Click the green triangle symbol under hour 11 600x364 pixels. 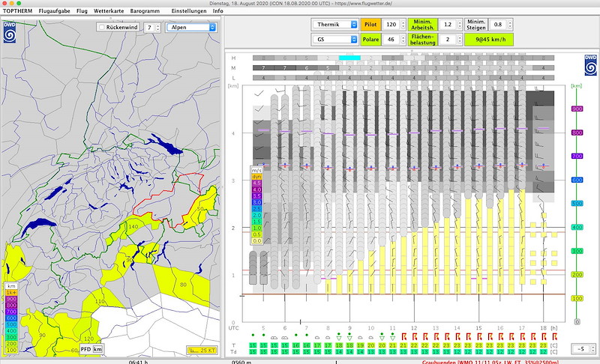392,336
